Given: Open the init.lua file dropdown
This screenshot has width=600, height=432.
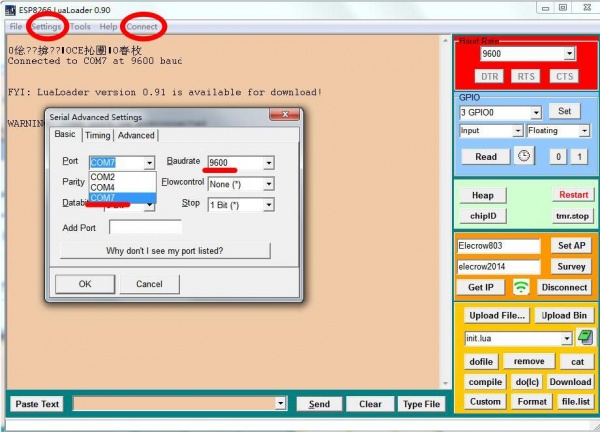Looking at the screenshot, I should [x=567, y=338].
